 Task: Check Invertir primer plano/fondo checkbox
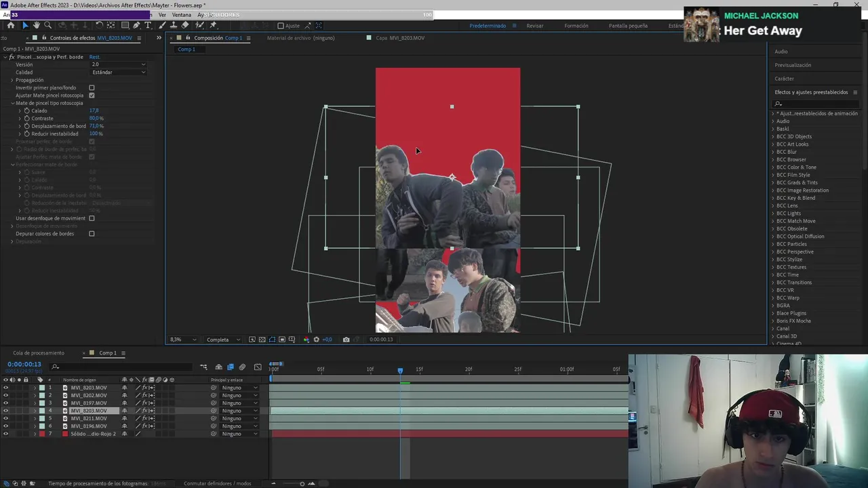tap(92, 87)
